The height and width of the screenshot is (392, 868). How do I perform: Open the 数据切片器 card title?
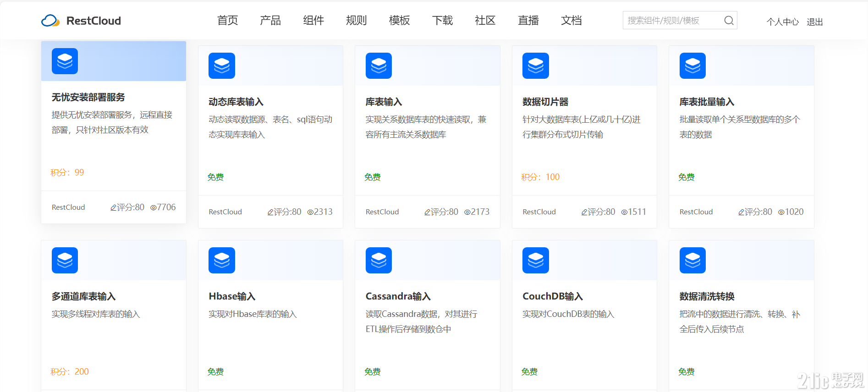[545, 102]
